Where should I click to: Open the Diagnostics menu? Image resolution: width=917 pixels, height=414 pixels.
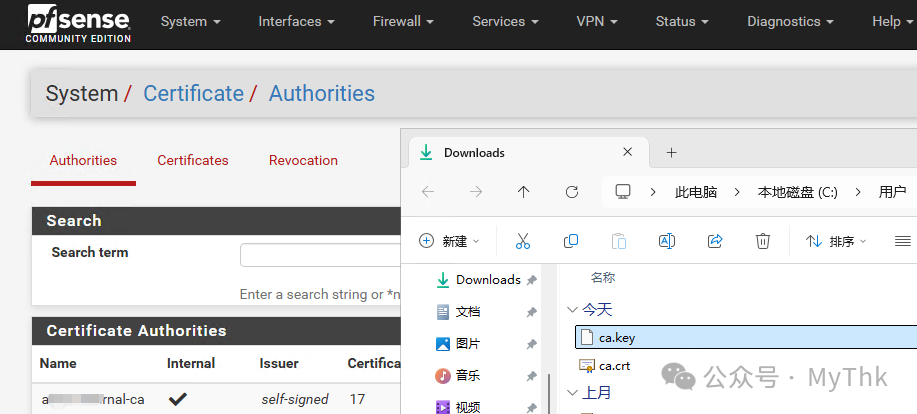791,22
